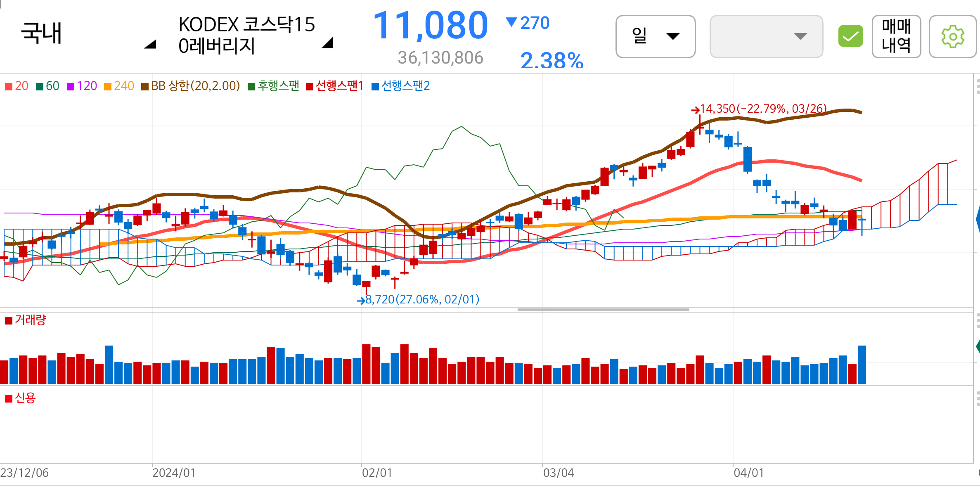Viewport: 980px width, 488px height.
Task: Toggle the green checkmark box
Action: (850, 36)
